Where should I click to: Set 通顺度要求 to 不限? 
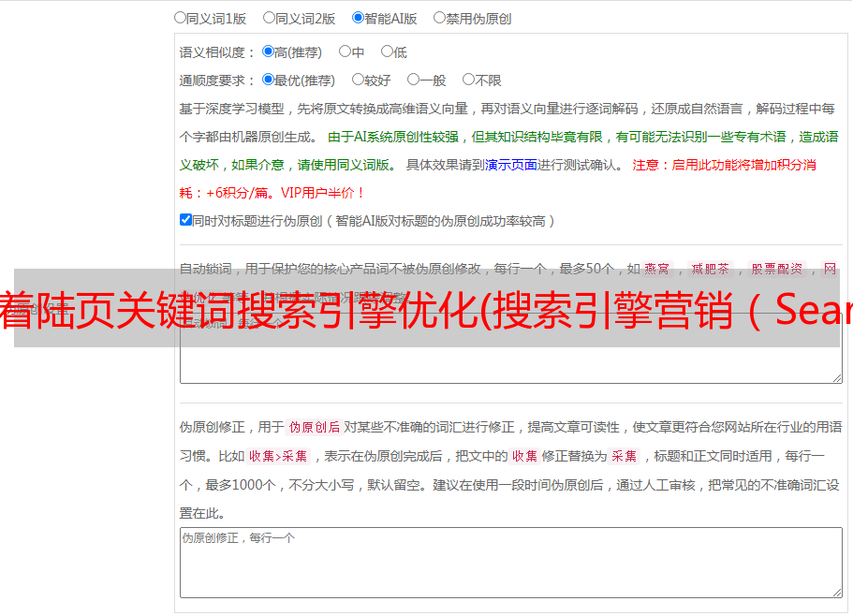[x=468, y=80]
